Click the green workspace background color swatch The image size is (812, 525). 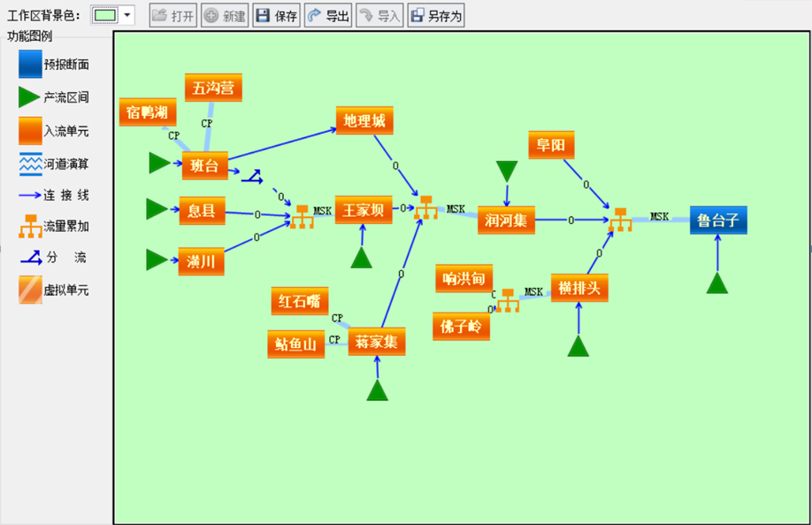tap(104, 15)
